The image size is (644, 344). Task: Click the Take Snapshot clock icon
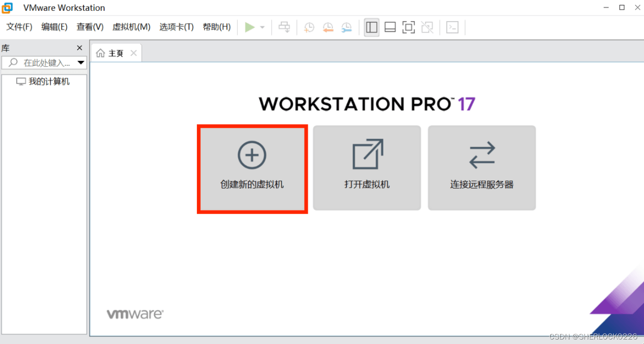[x=309, y=27]
